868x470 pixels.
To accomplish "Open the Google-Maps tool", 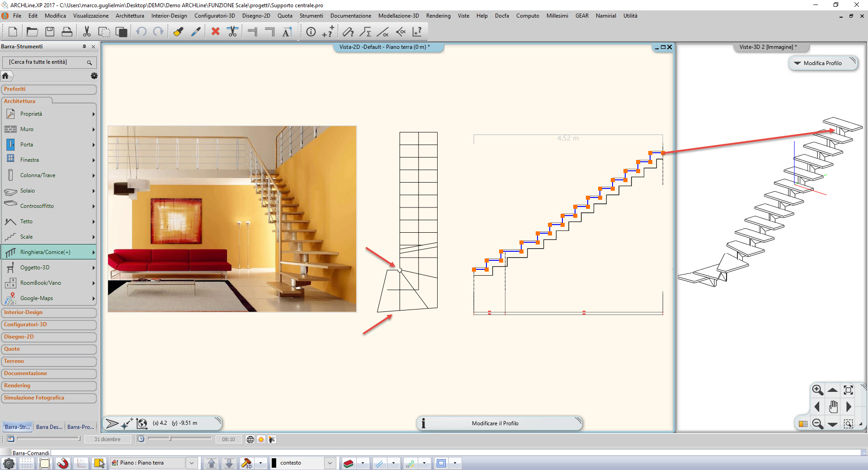I will [x=36, y=298].
